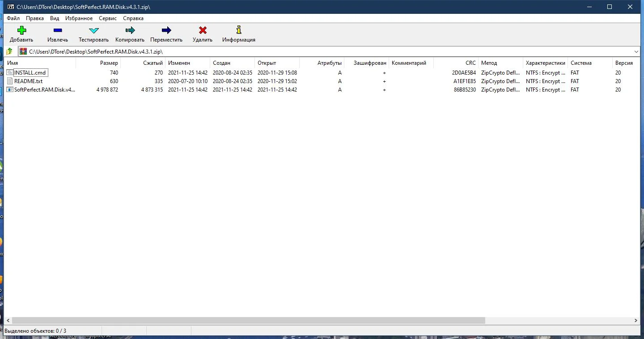Click CRC value 86B85230

pos(465,90)
